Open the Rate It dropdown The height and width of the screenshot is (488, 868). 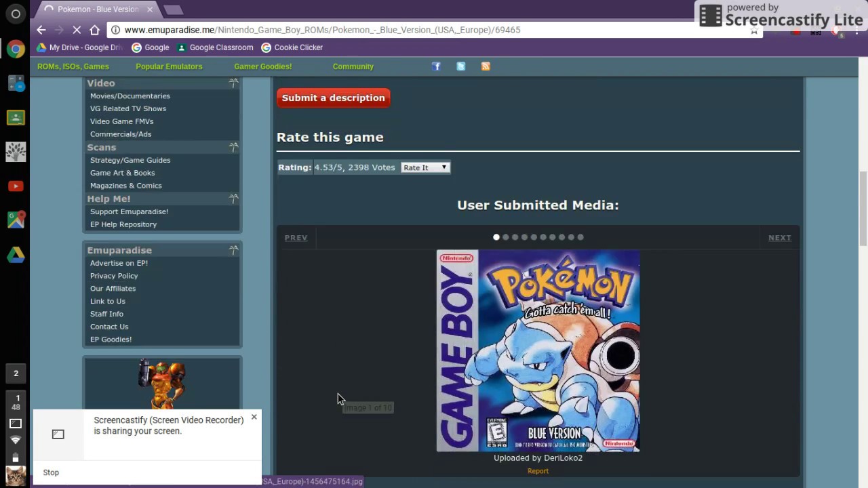point(425,167)
